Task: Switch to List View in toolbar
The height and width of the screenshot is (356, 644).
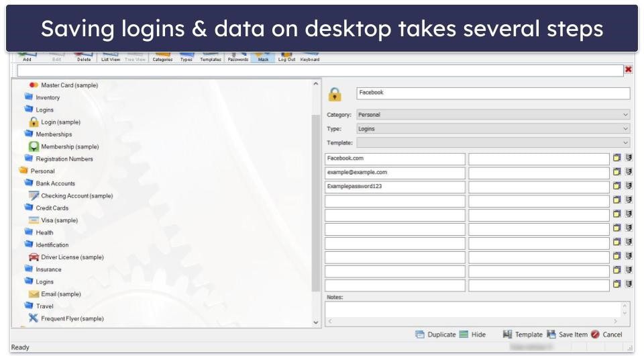Action: coord(111,56)
